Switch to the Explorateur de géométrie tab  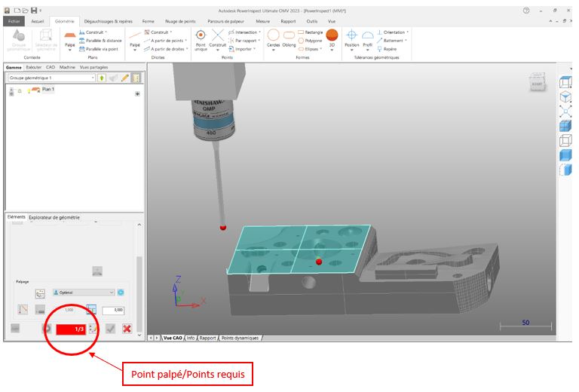pos(54,218)
